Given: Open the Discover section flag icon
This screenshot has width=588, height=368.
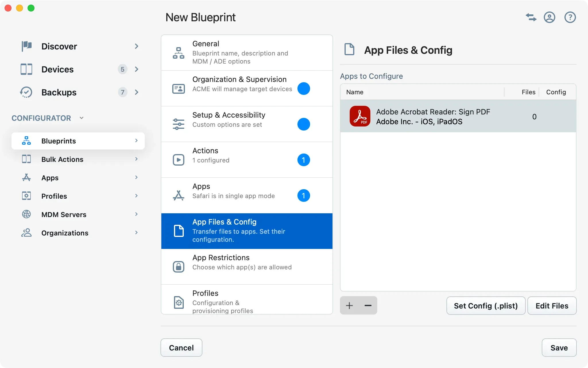Looking at the screenshot, I should (26, 46).
